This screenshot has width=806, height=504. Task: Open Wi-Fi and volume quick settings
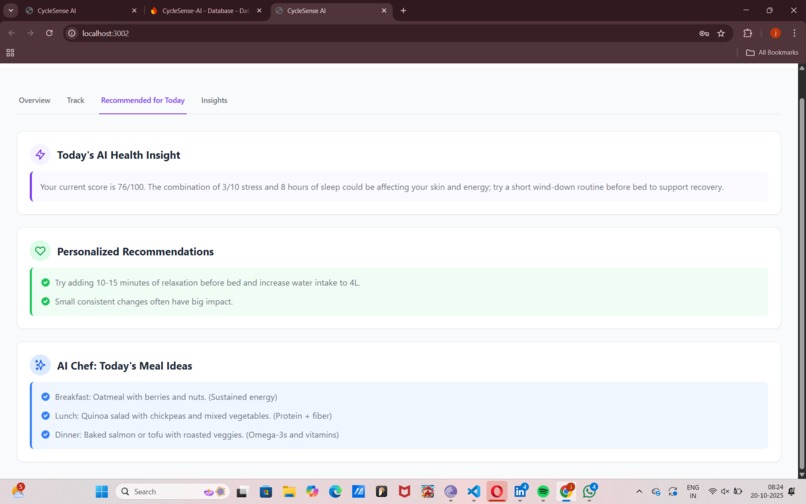point(725,492)
